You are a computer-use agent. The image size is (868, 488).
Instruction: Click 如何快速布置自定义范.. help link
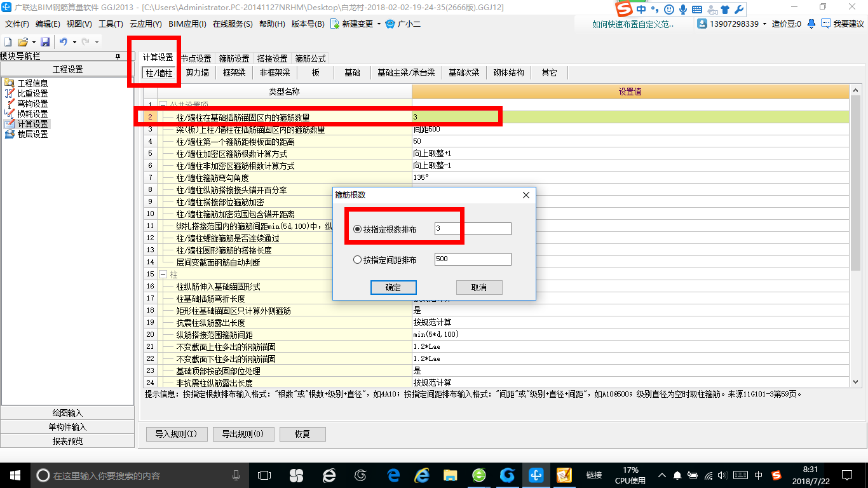click(632, 24)
